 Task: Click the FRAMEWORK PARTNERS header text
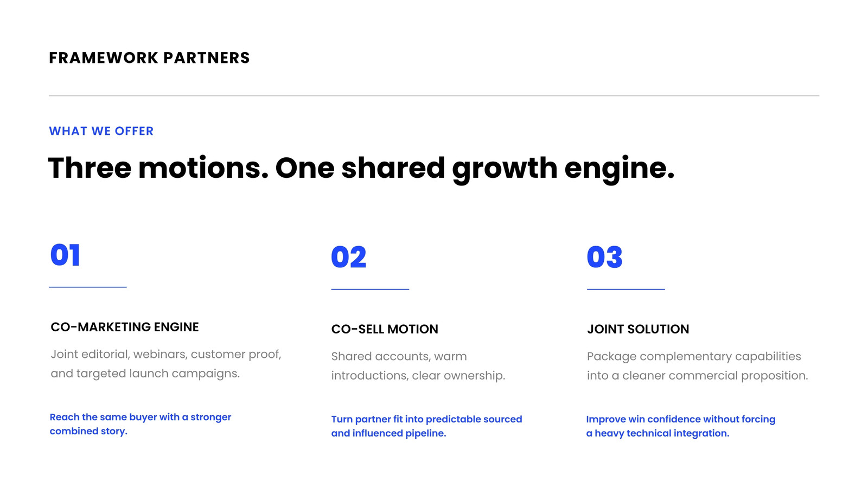pyautogui.click(x=149, y=58)
